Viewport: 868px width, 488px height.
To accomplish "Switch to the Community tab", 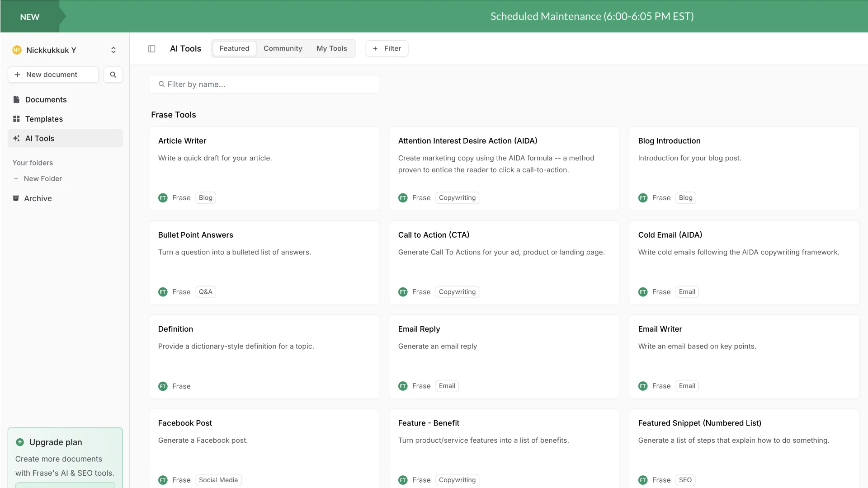I will pos(283,48).
